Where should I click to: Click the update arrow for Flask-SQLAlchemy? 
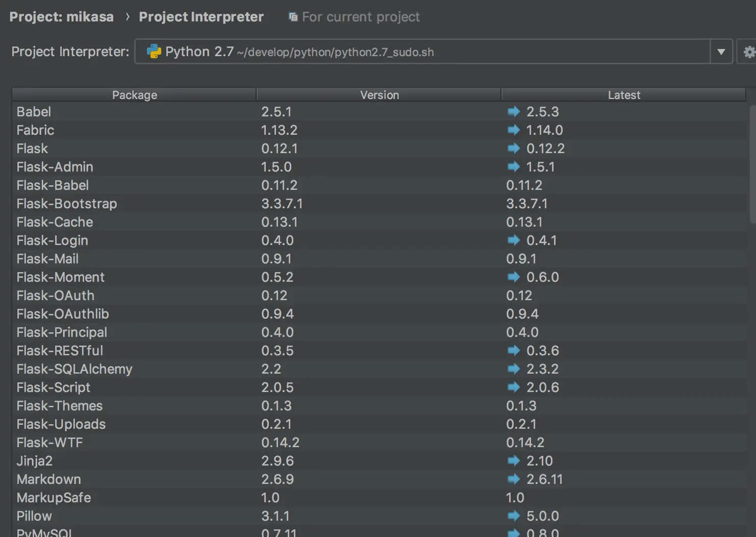pyautogui.click(x=514, y=369)
